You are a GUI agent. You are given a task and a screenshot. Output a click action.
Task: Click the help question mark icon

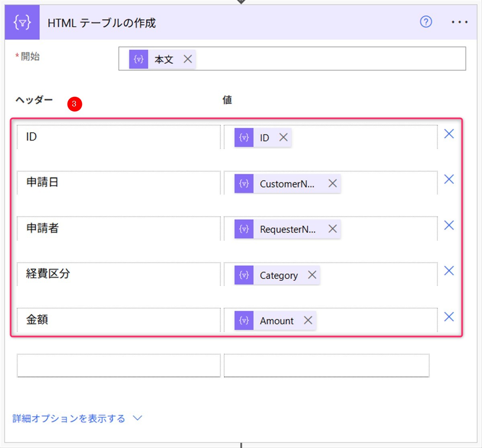(426, 22)
